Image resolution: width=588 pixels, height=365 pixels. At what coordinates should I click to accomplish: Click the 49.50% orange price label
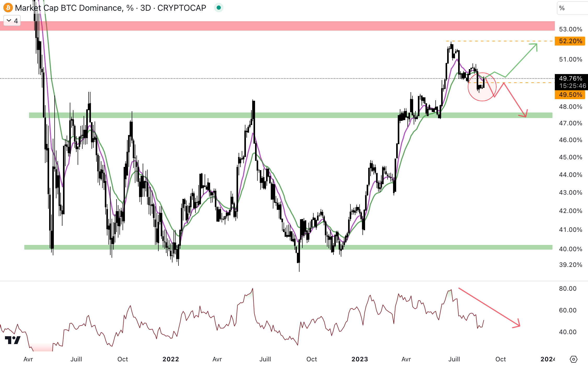pyautogui.click(x=570, y=95)
